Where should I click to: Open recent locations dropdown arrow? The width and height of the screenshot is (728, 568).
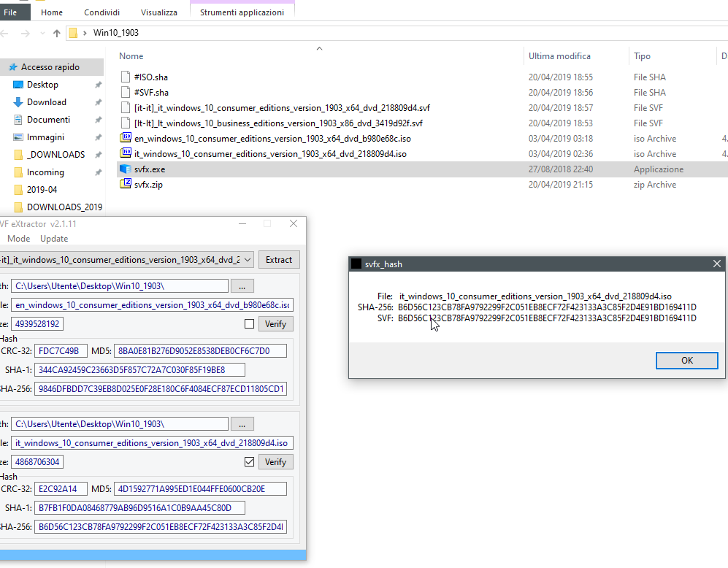tap(42, 33)
